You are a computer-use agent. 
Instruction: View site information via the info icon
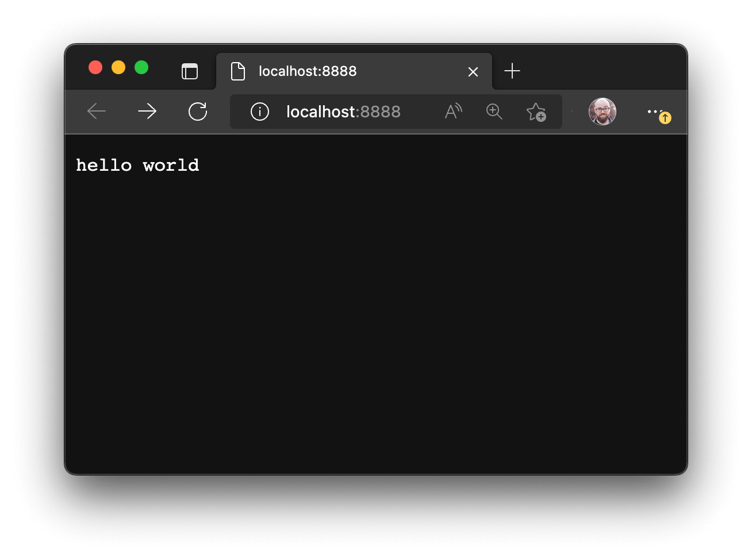[259, 112]
